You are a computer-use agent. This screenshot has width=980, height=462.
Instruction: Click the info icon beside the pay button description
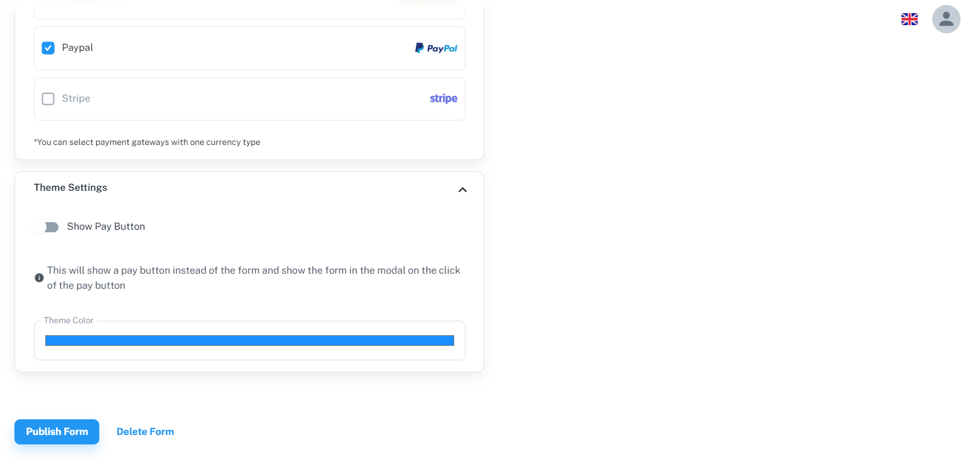click(x=38, y=277)
